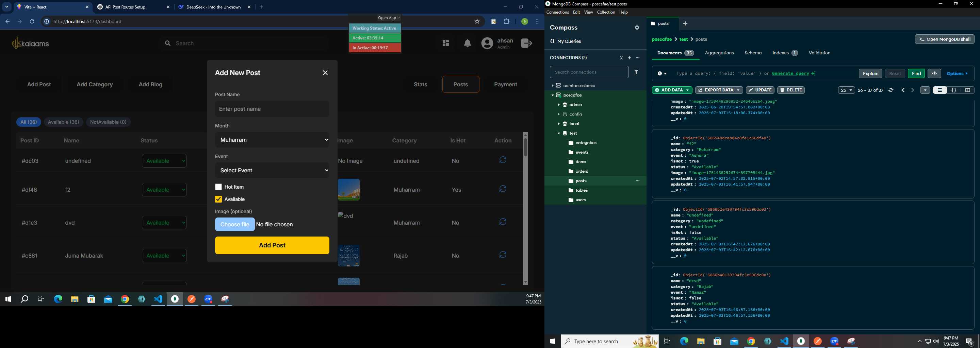The height and width of the screenshot is (348, 980).
Task: Open Compass settings gear icon
Action: (x=637, y=28)
